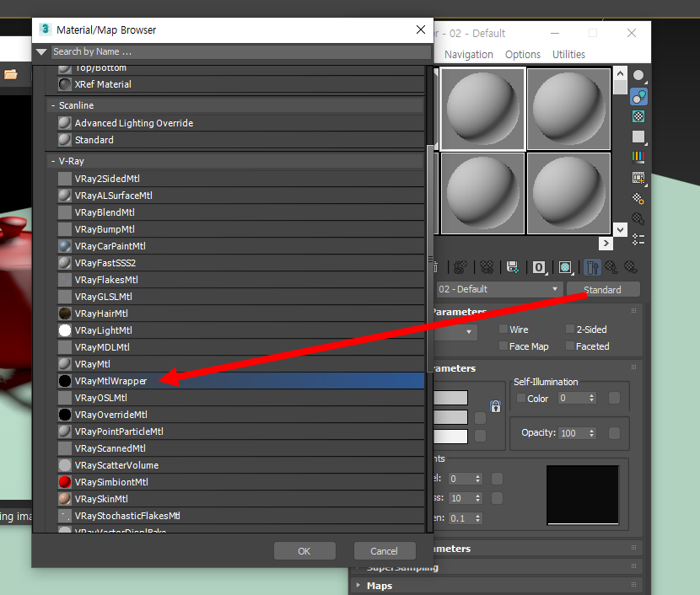The width and height of the screenshot is (700, 595).
Task: Click the Make Preview filmstrip icon
Action: (638, 178)
